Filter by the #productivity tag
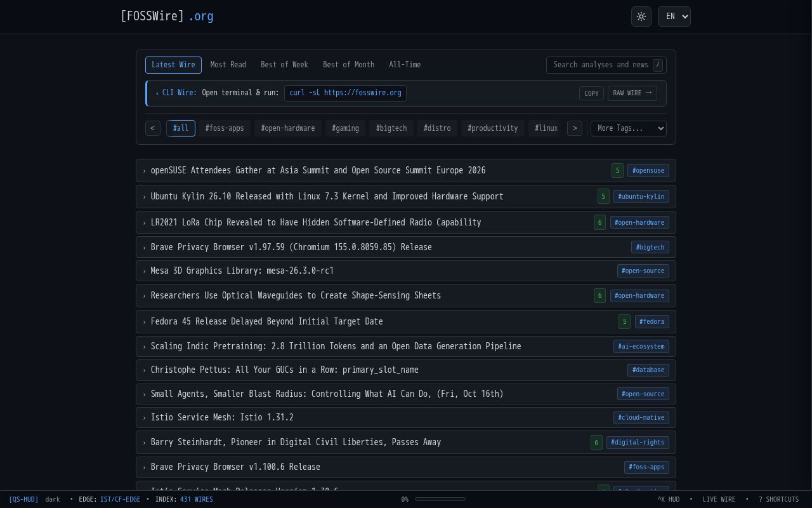The height and width of the screenshot is (508, 812). tap(493, 128)
